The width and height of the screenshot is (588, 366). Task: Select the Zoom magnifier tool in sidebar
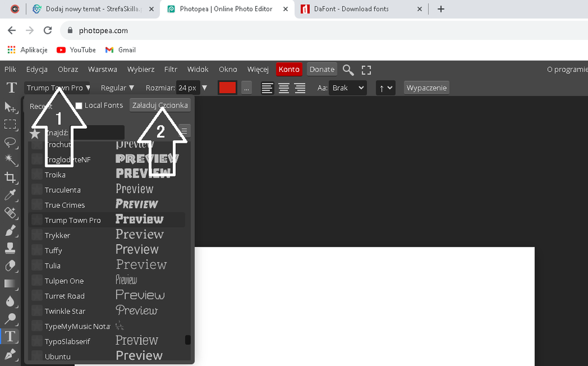click(x=10, y=319)
